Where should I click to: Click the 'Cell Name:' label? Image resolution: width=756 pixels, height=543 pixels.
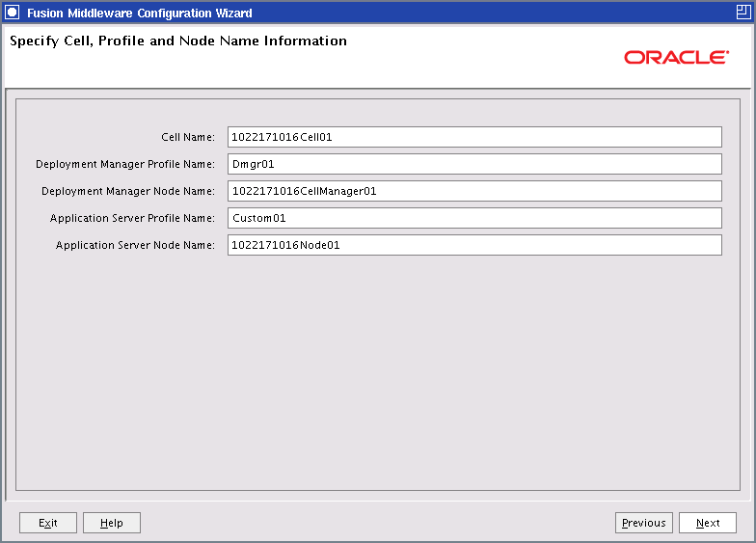(188, 137)
